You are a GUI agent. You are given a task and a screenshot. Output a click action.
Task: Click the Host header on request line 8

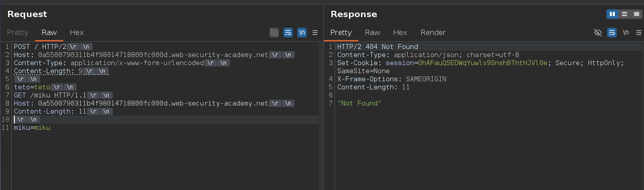coord(141,103)
